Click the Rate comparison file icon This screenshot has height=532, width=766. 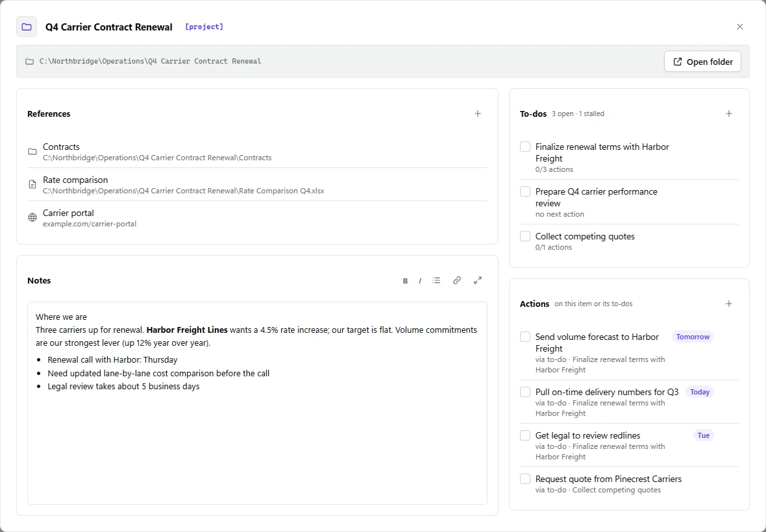(x=32, y=184)
